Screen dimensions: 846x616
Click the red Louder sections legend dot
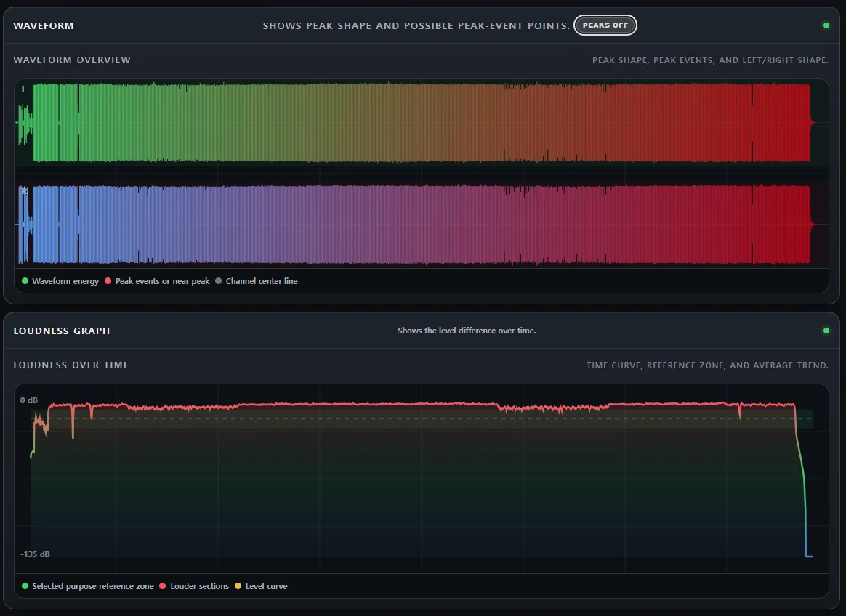162,586
